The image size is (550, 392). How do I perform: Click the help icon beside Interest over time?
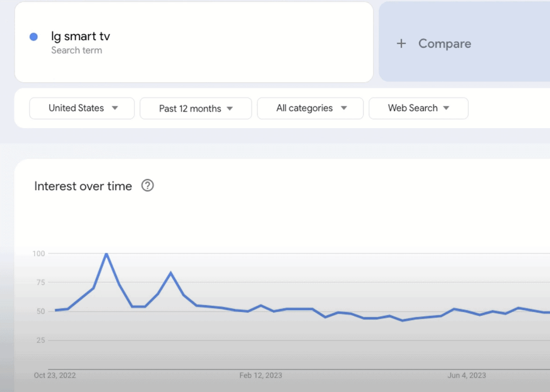click(147, 185)
